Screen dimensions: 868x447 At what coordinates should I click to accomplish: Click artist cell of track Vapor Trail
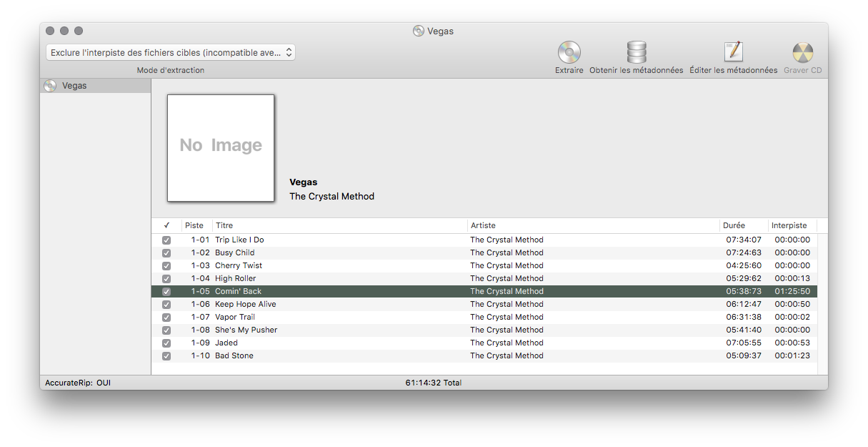pyautogui.click(x=507, y=318)
